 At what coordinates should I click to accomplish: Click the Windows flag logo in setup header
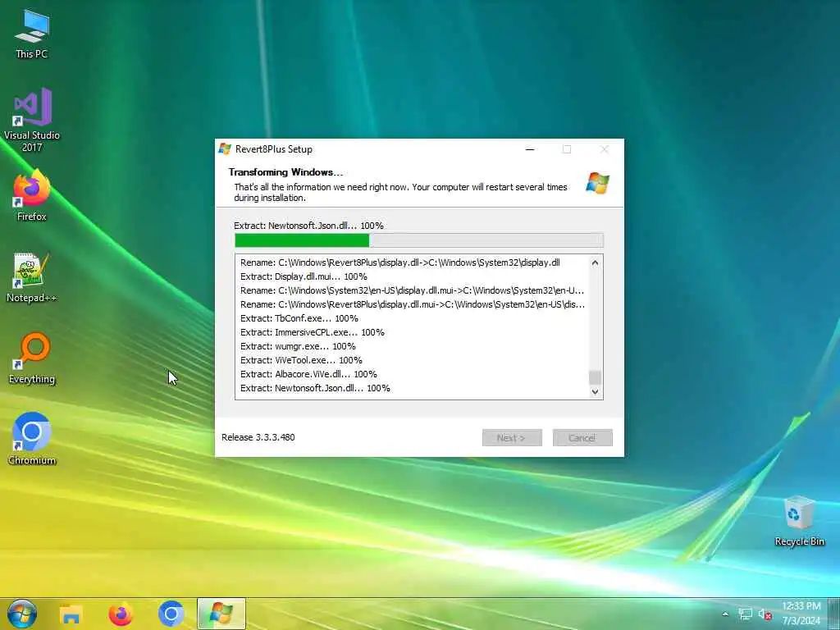coord(597,183)
